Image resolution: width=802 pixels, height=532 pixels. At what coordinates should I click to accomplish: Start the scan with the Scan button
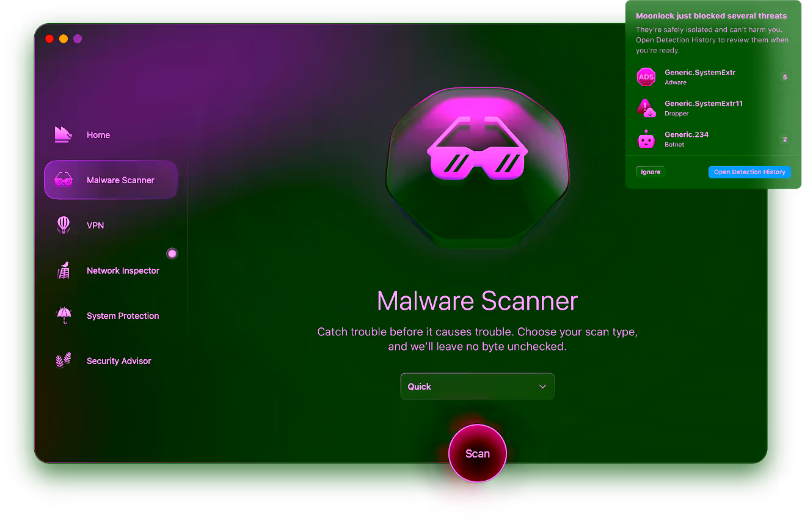478,453
